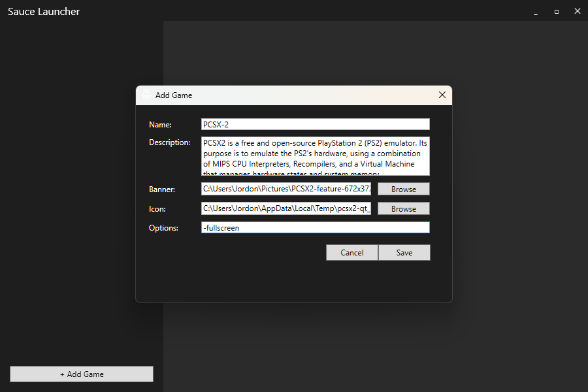Close the Sauce Launcher window
This screenshot has width=588, height=392.
[x=578, y=11]
